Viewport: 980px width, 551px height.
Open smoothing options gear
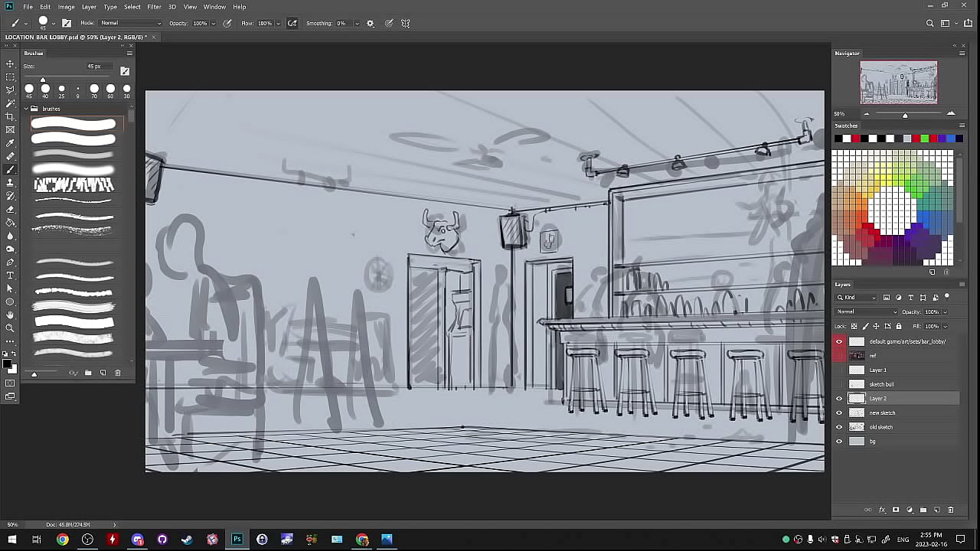point(371,23)
